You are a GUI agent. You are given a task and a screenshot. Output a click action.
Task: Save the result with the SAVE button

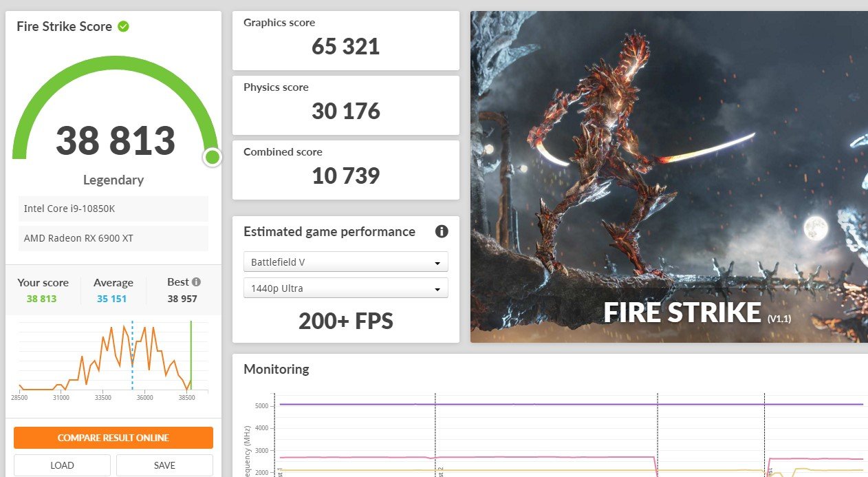164,465
